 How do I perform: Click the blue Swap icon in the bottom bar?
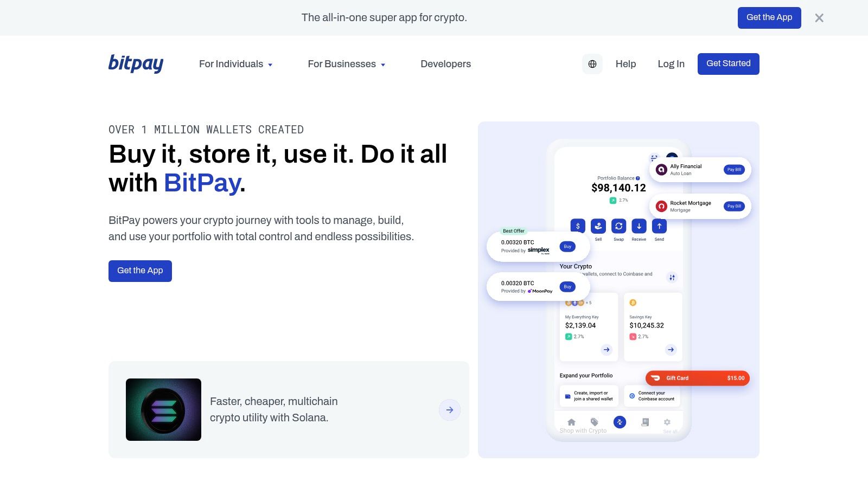620,422
